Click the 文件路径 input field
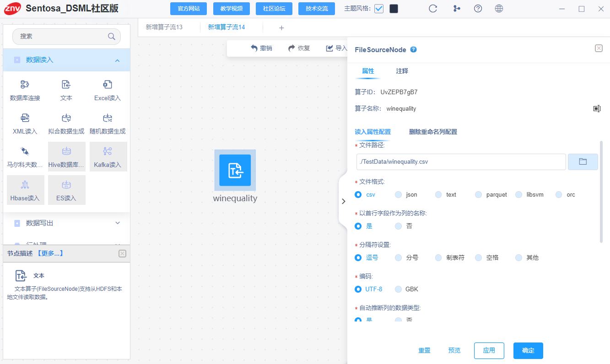Screen dimensions: 610x364 click(461, 161)
